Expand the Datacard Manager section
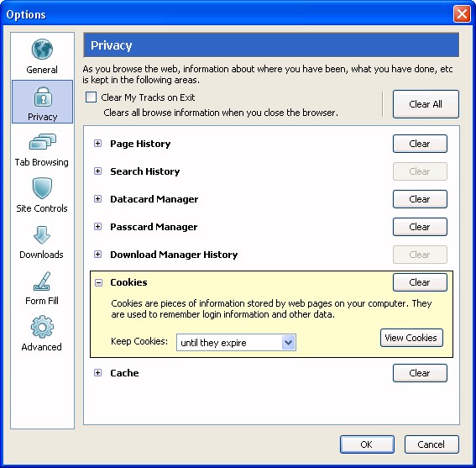 [x=97, y=199]
